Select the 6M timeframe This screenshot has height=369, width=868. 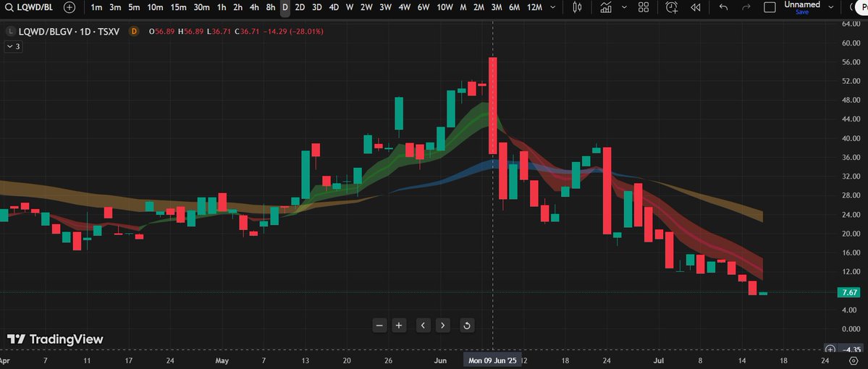pos(514,7)
